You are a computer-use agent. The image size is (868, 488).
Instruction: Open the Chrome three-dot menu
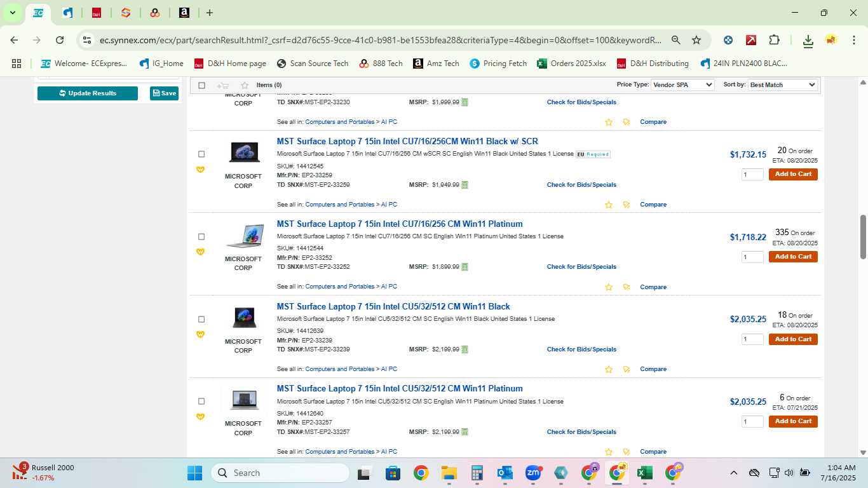853,40
